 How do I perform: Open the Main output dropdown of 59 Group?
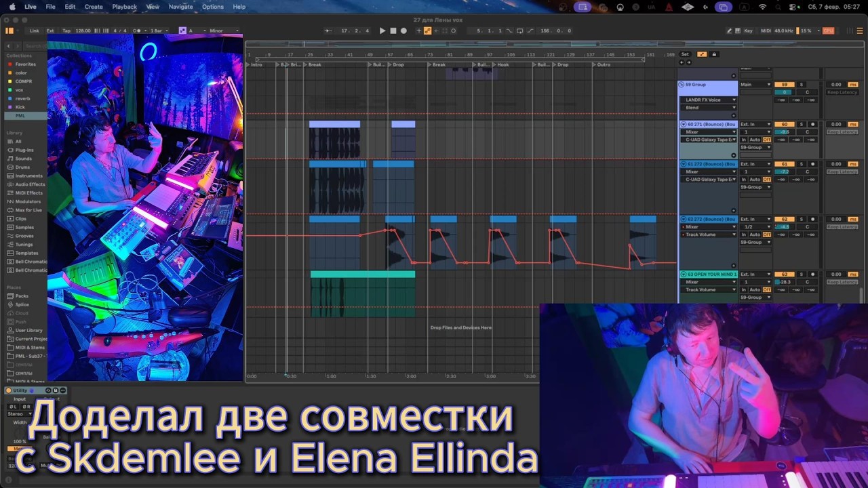pos(755,85)
